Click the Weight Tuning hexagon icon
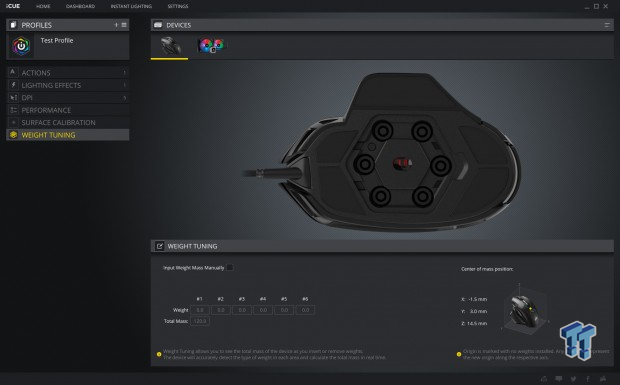Screen dimensions: 620x385 click(x=13, y=135)
